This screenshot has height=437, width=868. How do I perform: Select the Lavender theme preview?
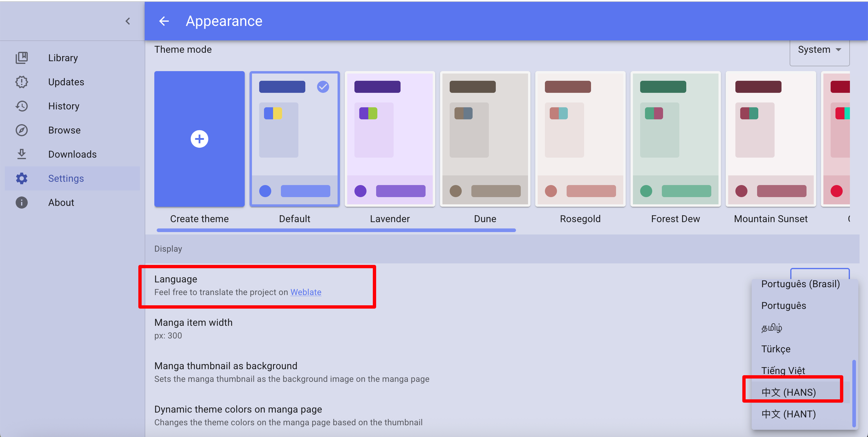click(390, 139)
